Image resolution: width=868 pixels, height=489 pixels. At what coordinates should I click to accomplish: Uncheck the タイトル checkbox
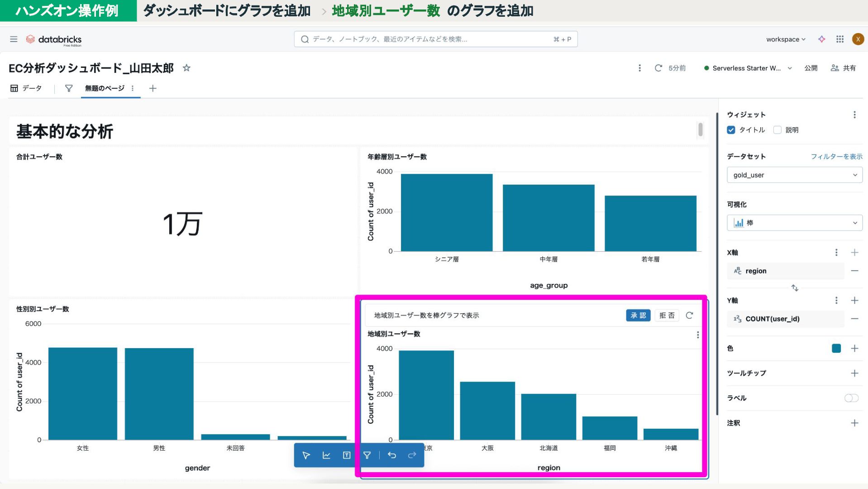(731, 130)
